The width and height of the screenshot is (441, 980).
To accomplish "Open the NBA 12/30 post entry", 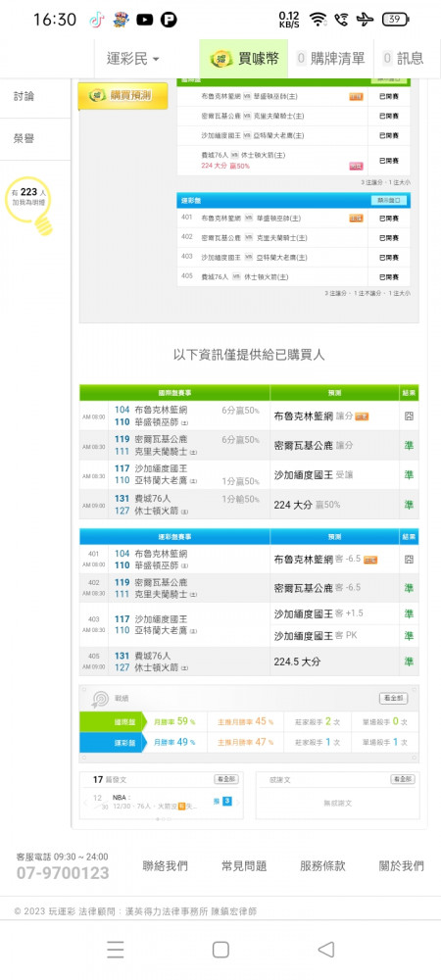I will [x=154, y=802].
